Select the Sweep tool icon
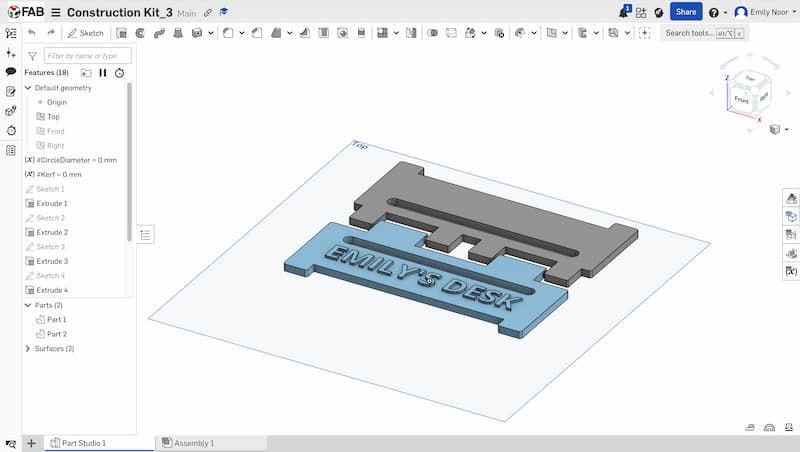The width and height of the screenshot is (800, 452). pyautogui.click(x=159, y=33)
